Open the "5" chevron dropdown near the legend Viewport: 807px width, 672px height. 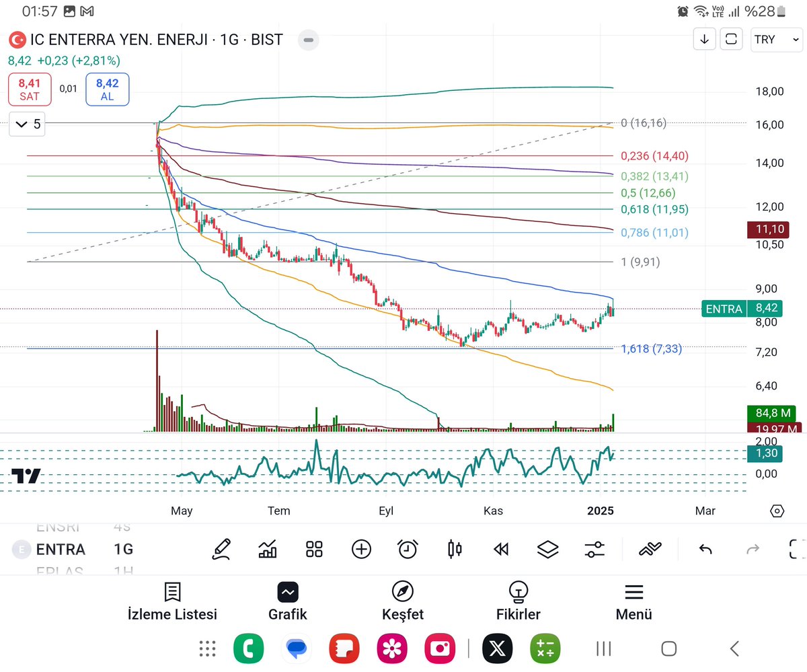26,124
